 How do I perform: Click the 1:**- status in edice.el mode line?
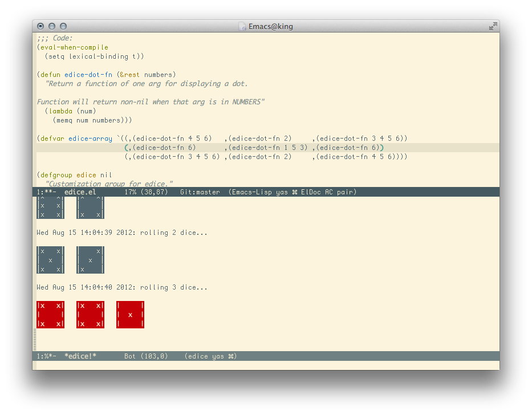tap(47, 192)
